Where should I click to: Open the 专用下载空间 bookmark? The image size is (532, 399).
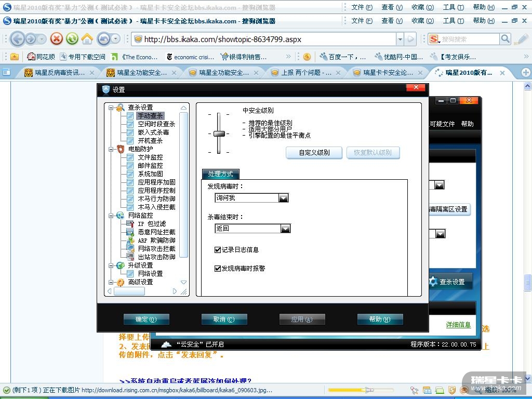[x=83, y=57]
